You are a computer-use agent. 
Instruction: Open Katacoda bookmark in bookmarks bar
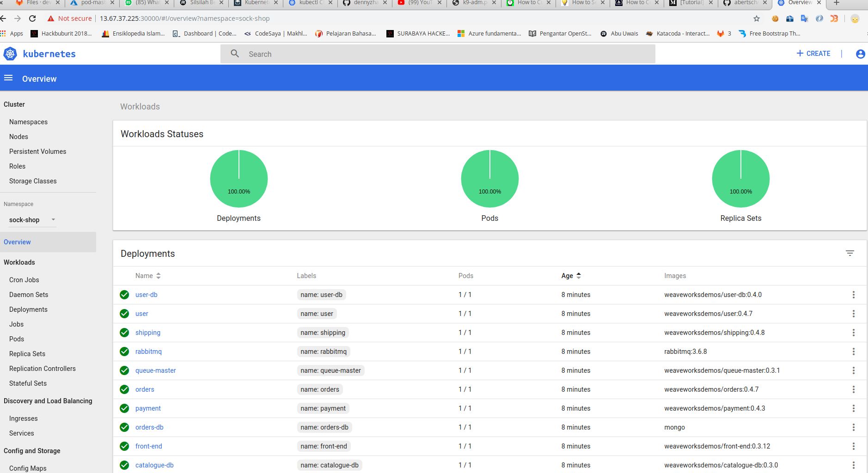click(x=678, y=34)
